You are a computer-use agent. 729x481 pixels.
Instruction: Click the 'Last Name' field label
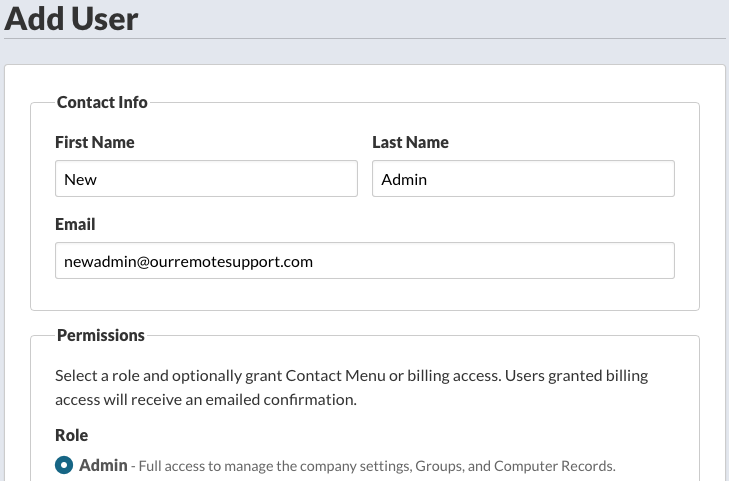click(x=411, y=142)
